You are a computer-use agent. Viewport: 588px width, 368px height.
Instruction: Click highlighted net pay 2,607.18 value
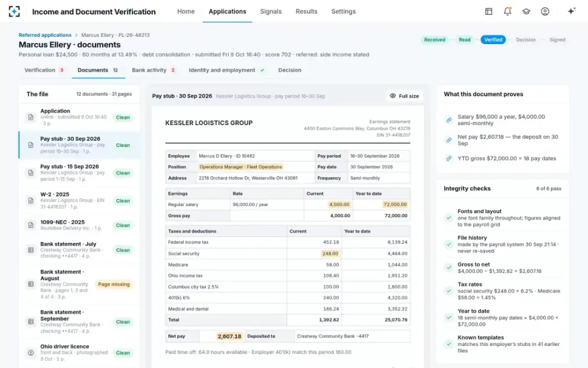[x=229, y=336]
